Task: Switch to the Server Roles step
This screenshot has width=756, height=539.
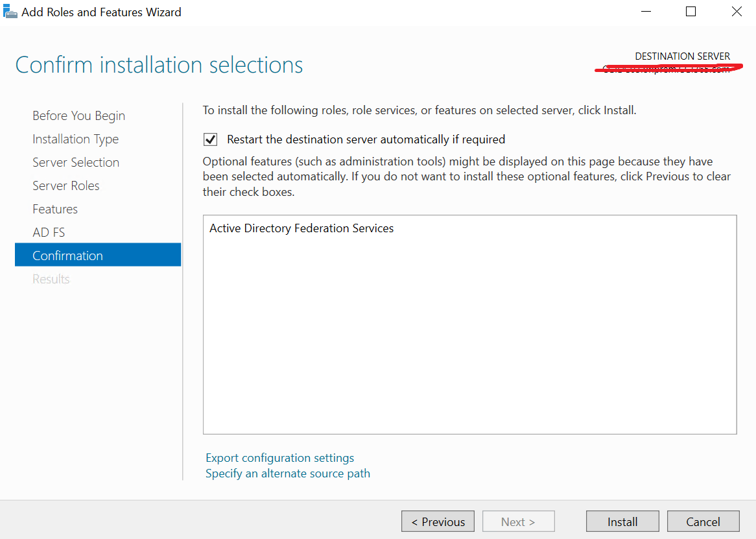Action: pyautogui.click(x=66, y=186)
